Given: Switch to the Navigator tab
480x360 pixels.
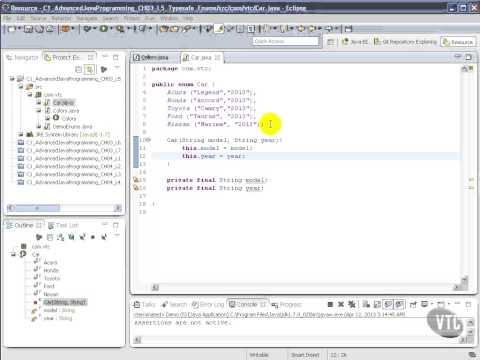Looking at the screenshot, I should (22, 58).
